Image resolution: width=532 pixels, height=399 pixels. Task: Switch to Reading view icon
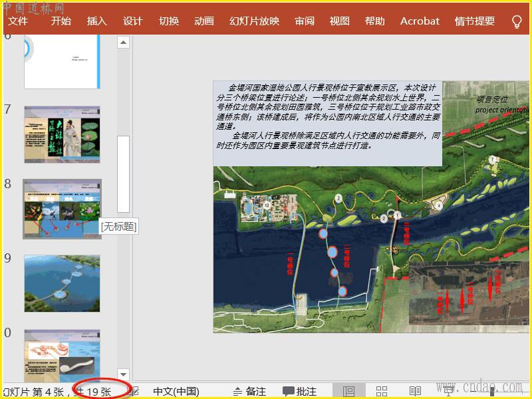coord(415,391)
